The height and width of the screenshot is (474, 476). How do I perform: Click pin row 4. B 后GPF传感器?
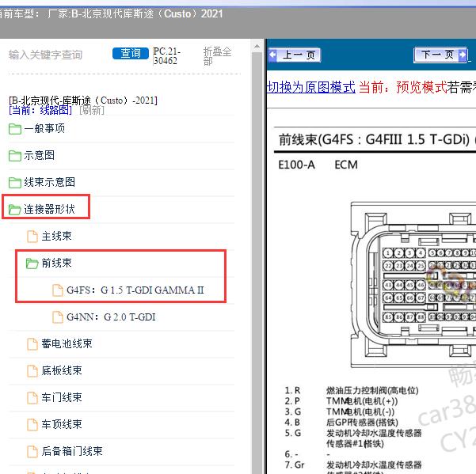tap(341, 423)
